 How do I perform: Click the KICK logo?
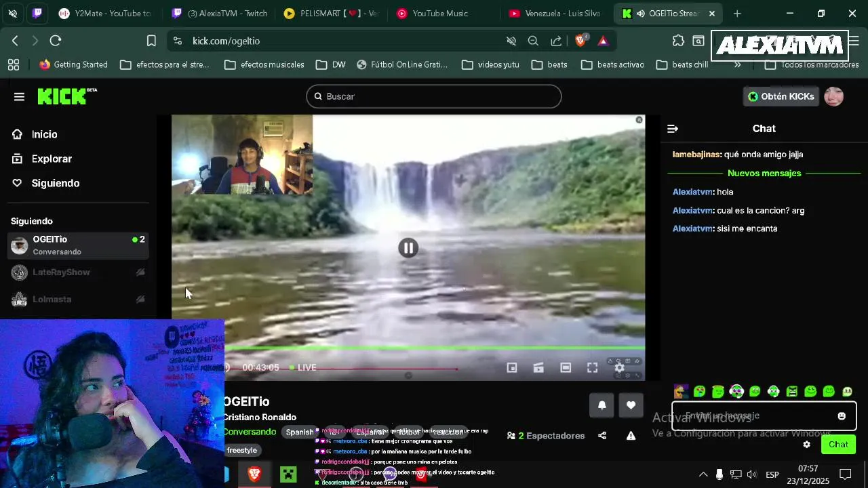(67, 96)
